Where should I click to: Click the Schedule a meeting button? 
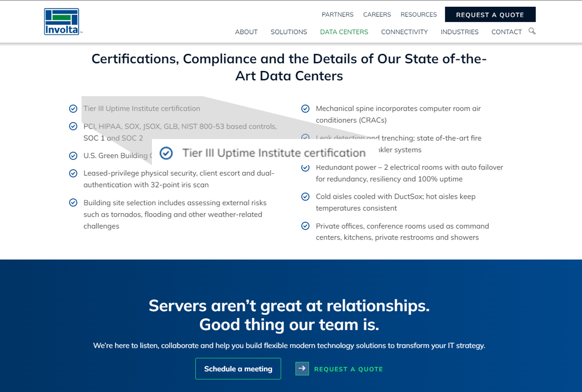click(238, 369)
